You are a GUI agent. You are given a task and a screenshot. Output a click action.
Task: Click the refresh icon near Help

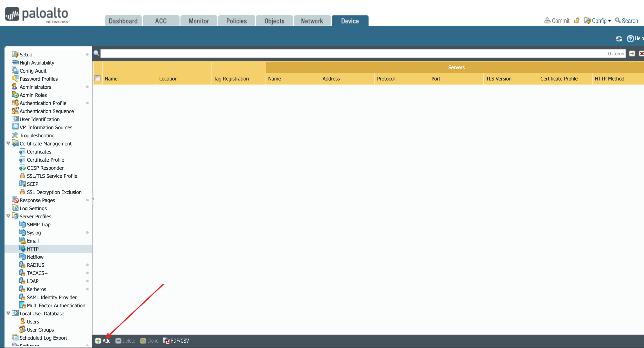coord(619,39)
